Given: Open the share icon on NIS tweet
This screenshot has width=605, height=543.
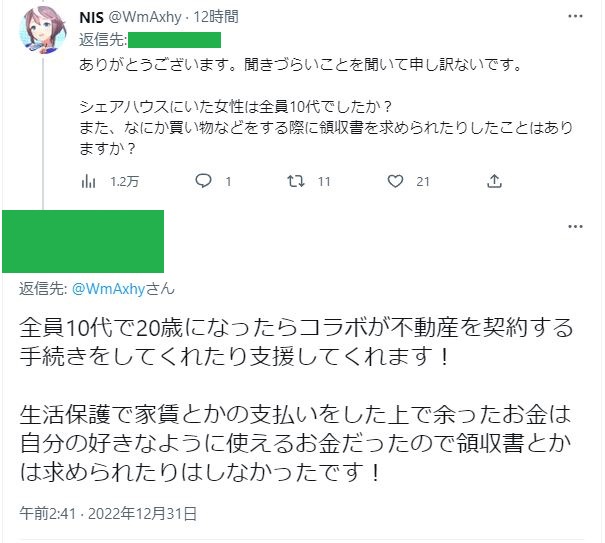Looking at the screenshot, I should point(494,181).
